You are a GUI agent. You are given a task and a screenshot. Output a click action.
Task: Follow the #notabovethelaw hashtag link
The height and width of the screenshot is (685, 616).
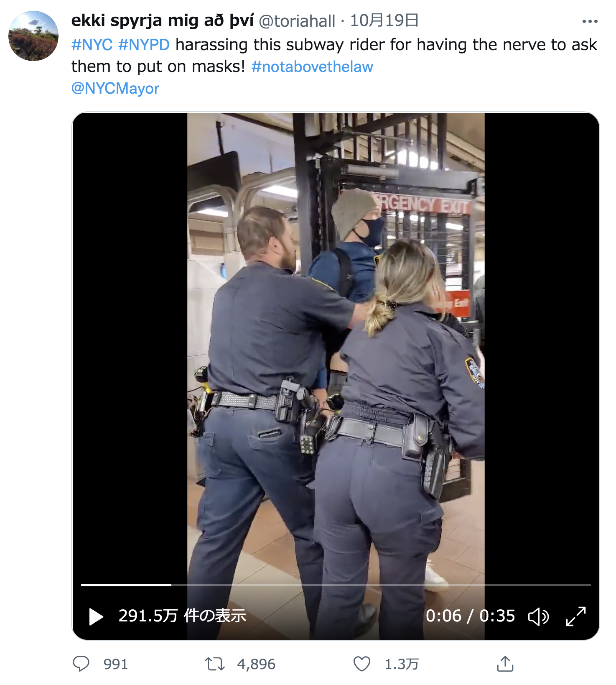tap(312, 66)
